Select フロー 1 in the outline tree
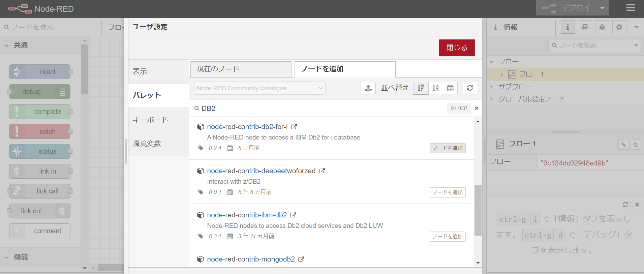The height and width of the screenshot is (274, 644). coord(565,74)
